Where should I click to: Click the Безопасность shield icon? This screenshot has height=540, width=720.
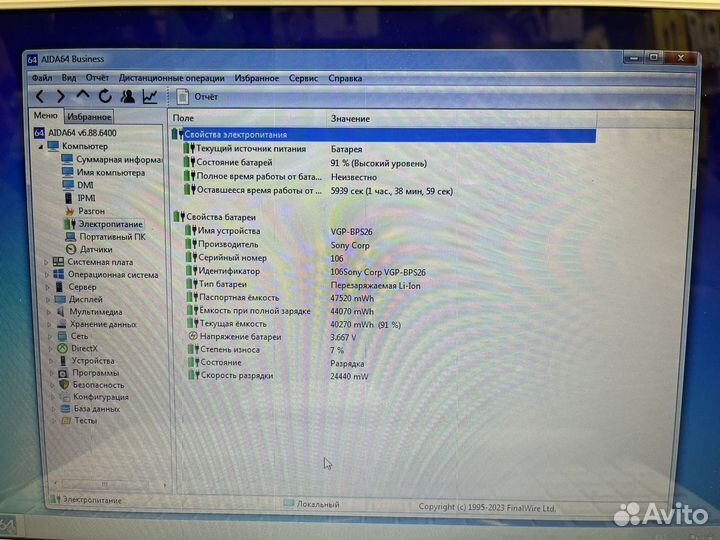[64, 385]
